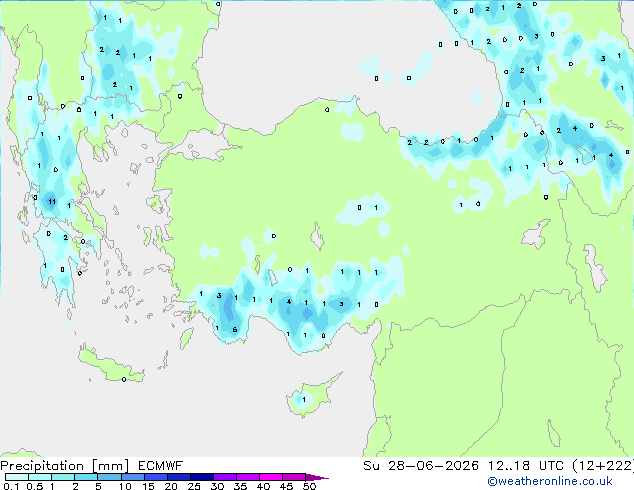Click the '(12+222)' forecast offset text
The width and height of the screenshot is (634, 490).
[x=603, y=466]
